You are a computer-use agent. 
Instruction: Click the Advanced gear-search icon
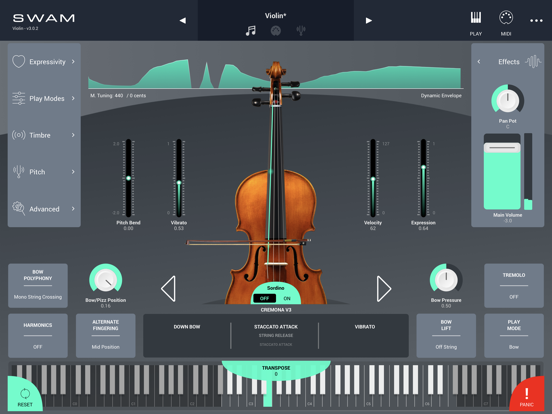19,208
